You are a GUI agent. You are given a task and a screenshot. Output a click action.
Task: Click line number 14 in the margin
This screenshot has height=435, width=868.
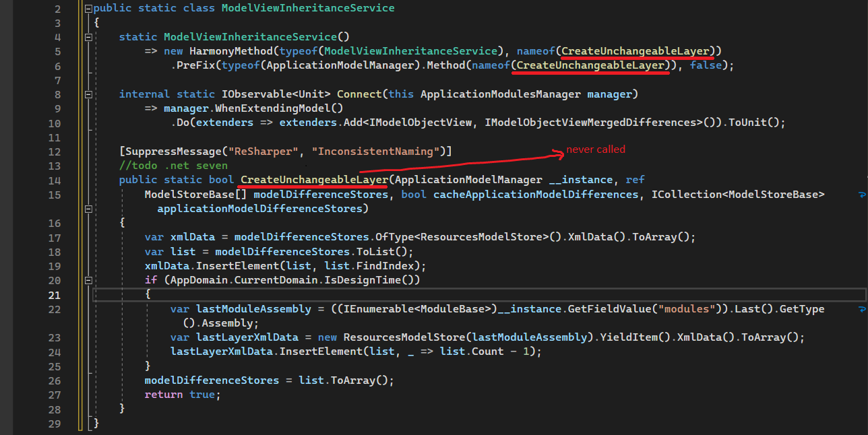[x=55, y=179]
